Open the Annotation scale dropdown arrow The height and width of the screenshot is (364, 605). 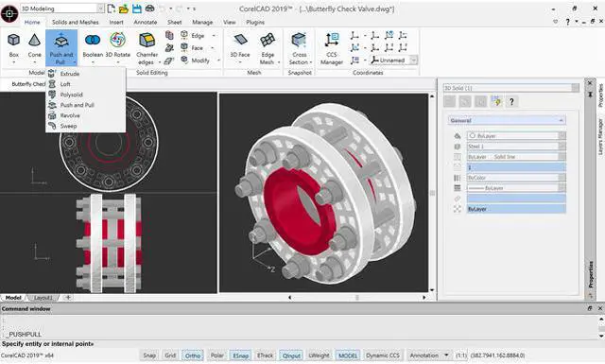446,355
